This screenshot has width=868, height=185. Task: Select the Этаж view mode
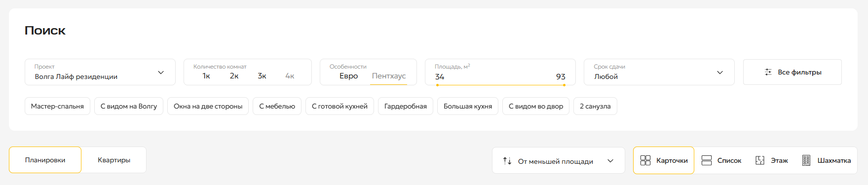[x=772, y=160]
